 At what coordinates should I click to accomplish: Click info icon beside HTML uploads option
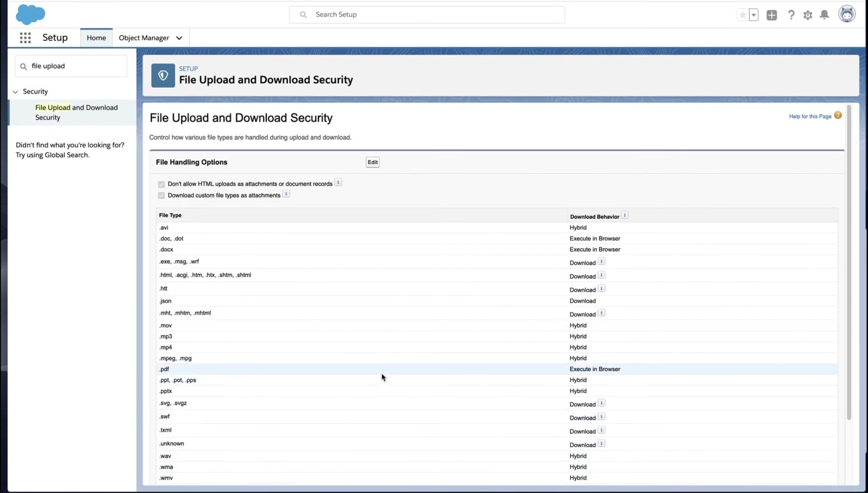pyautogui.click(x=338, y=182)
